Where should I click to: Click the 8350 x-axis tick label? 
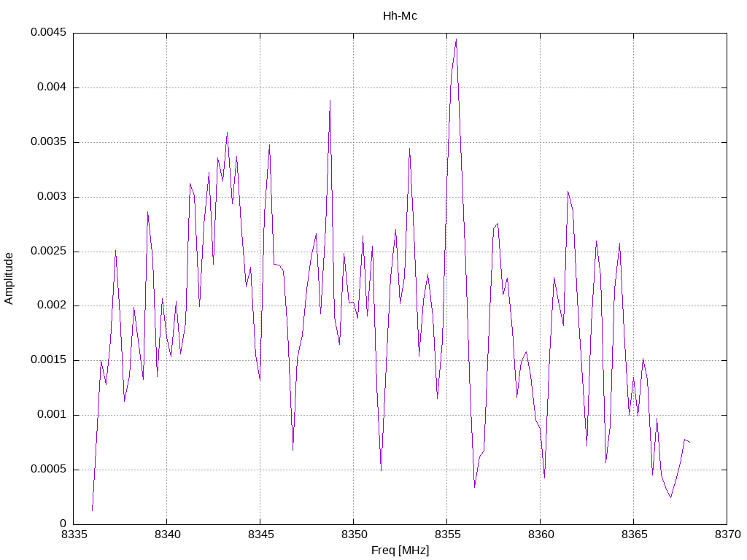(354, 534)
